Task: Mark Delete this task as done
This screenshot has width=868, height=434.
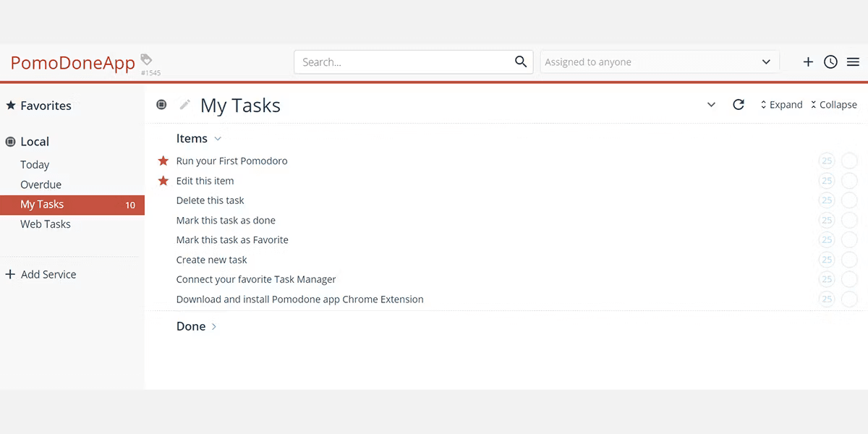Action: (850, 200)
